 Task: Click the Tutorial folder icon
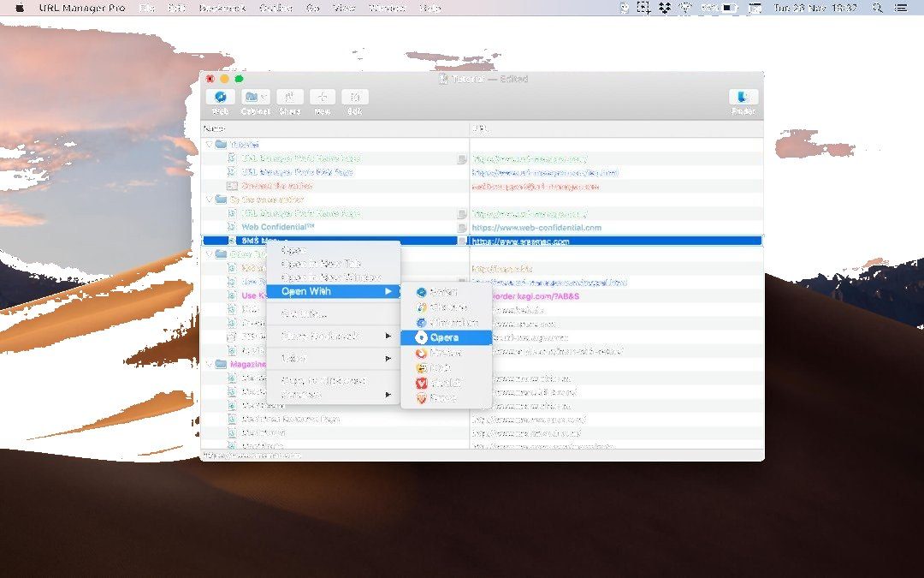(x=221, y=144)
